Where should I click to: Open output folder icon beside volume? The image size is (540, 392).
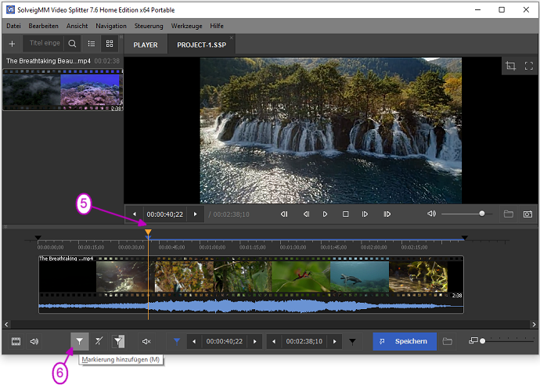point(509,214)
